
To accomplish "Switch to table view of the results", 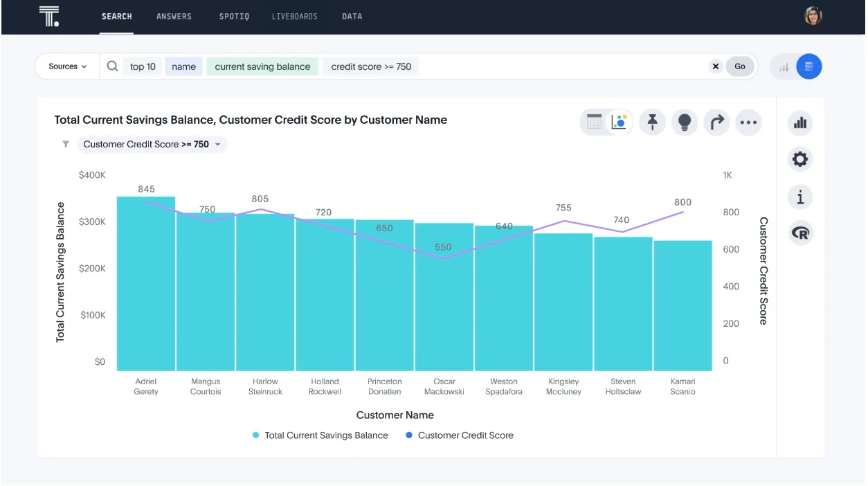I will coord(593,121).
